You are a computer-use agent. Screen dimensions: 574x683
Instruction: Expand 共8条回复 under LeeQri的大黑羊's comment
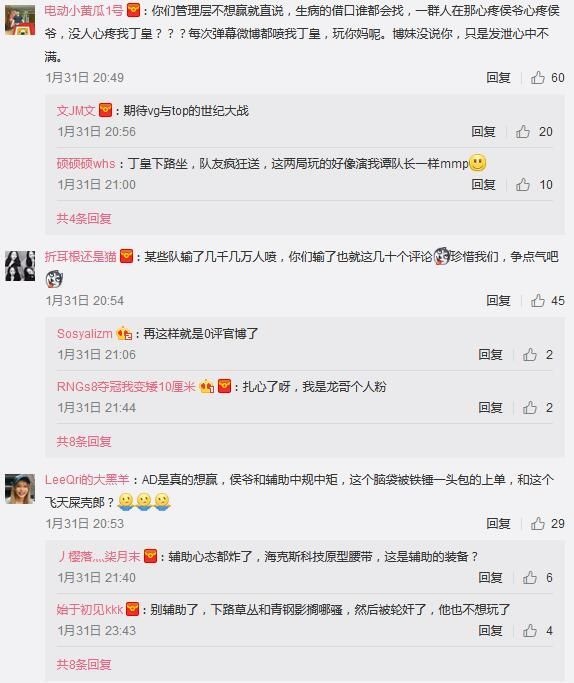[84, 664]
